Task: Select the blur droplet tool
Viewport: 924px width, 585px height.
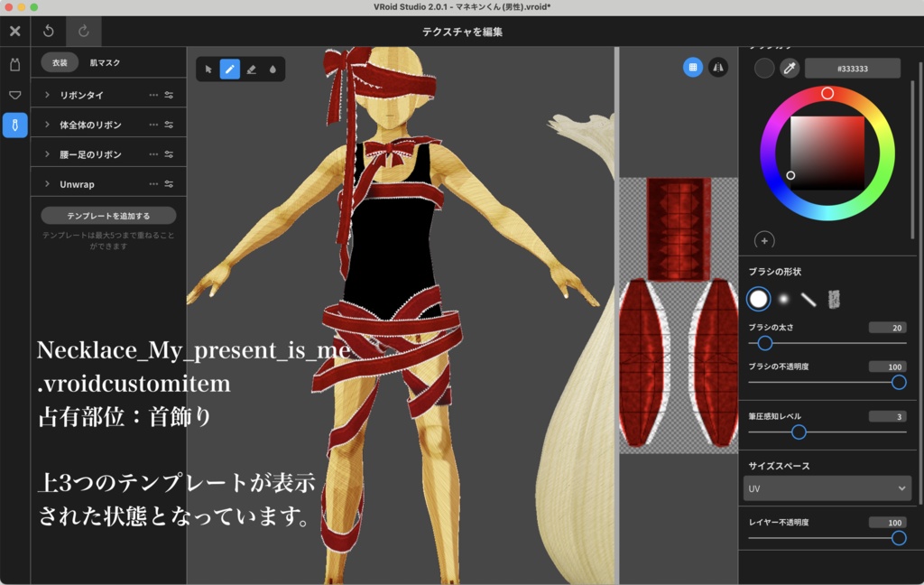Action: [273, 69]
